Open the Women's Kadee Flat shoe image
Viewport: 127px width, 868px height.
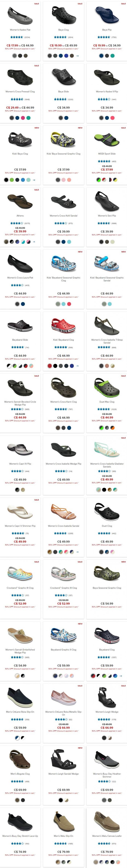click(20, 15)
